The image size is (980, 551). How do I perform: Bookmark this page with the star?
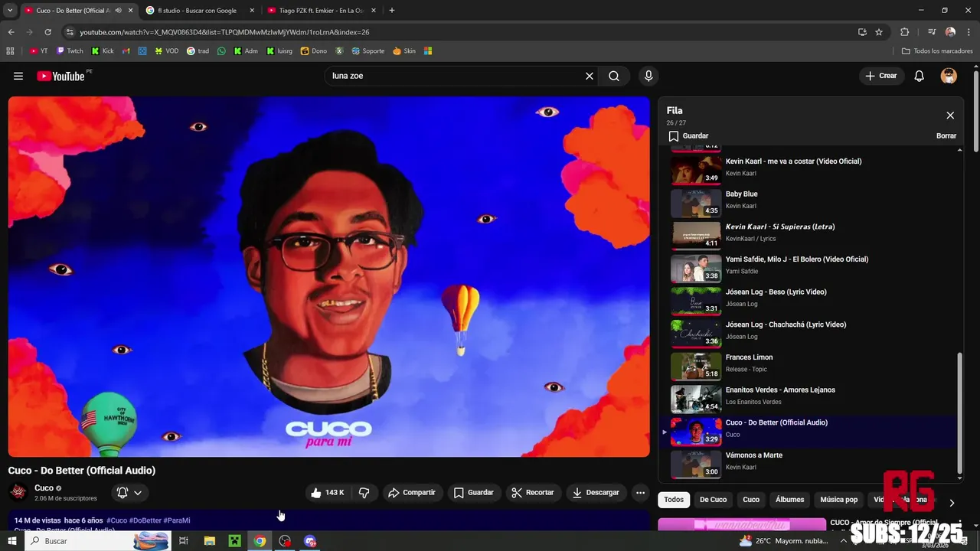879,32
